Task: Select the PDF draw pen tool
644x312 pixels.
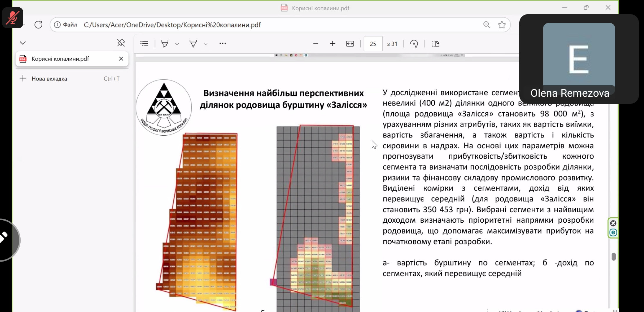Action: [193, 44]
